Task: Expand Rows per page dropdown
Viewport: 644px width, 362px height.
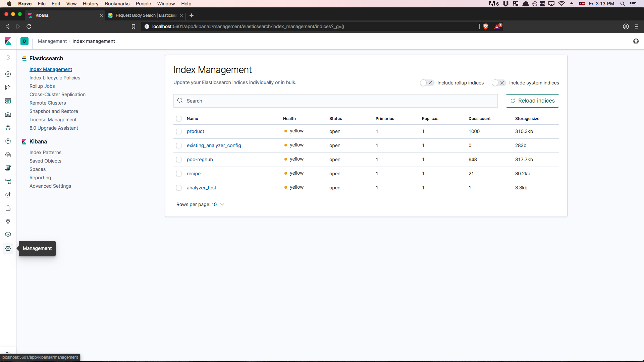Action: click(200, 204)
